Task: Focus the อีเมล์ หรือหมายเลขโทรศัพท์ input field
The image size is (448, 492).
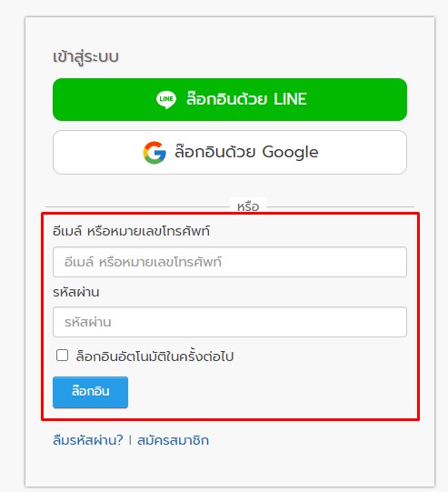Action: tap(230, 262)
